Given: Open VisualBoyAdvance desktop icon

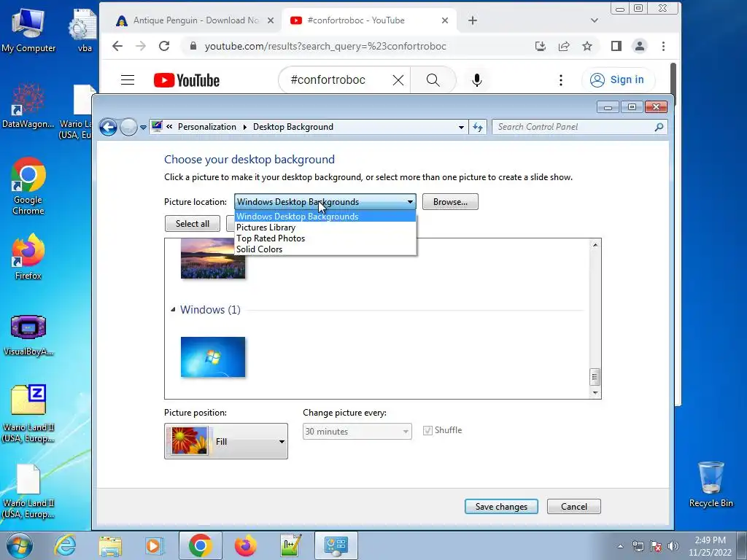Looking at the screenshot, I should pyautogui.click(x=28, y=335).
